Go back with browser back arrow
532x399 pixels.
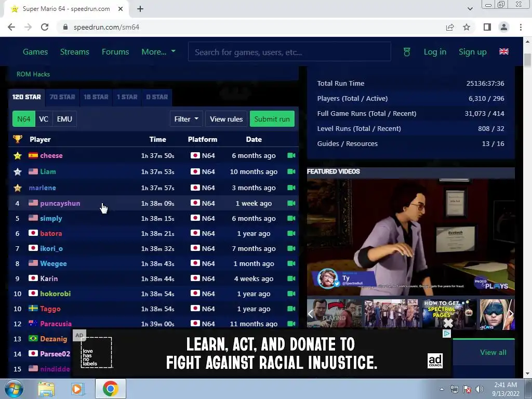(x=11, y=27)
